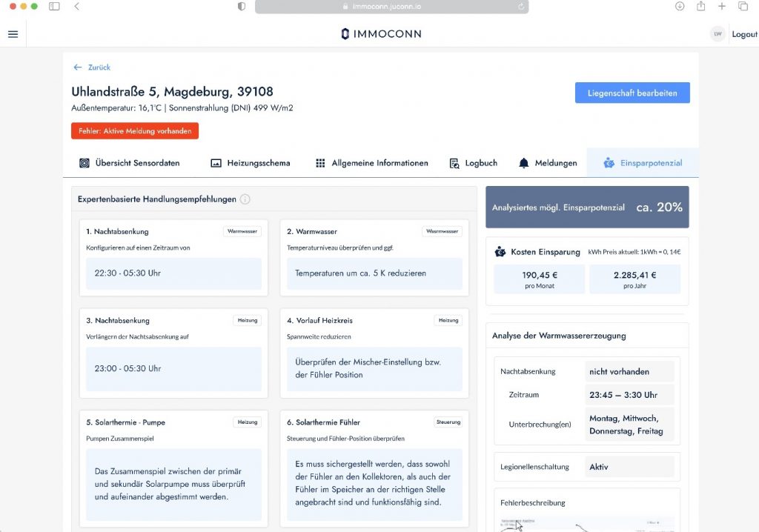Image resolution: width=759 pixels, height=532 pixels.
Task: Open the hamburger menu icon
Action: tap(13, 34)
